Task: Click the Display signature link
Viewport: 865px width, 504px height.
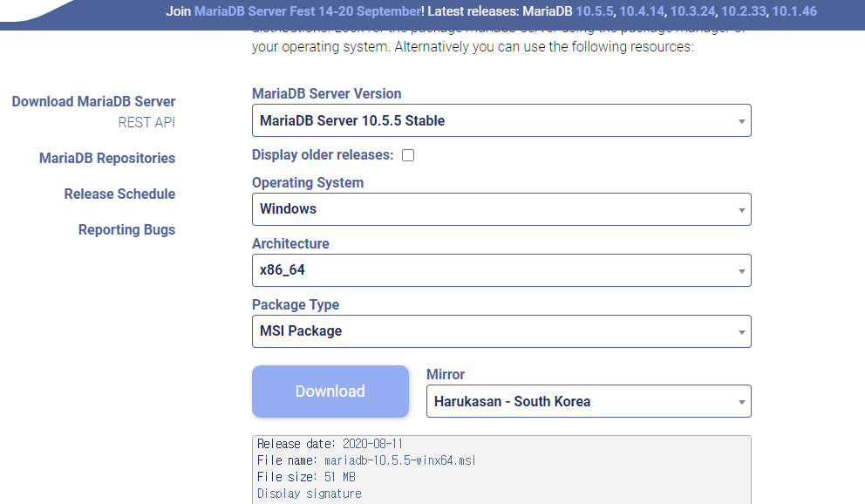Action: pos(310,494)
